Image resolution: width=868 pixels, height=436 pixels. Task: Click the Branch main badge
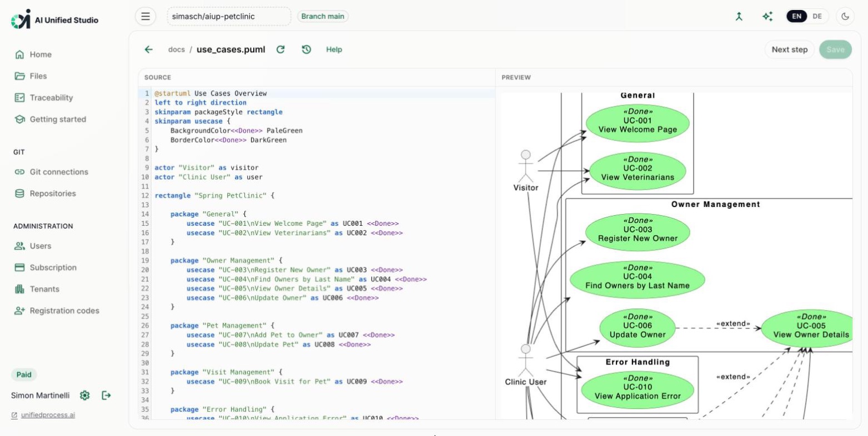(323, 17)
